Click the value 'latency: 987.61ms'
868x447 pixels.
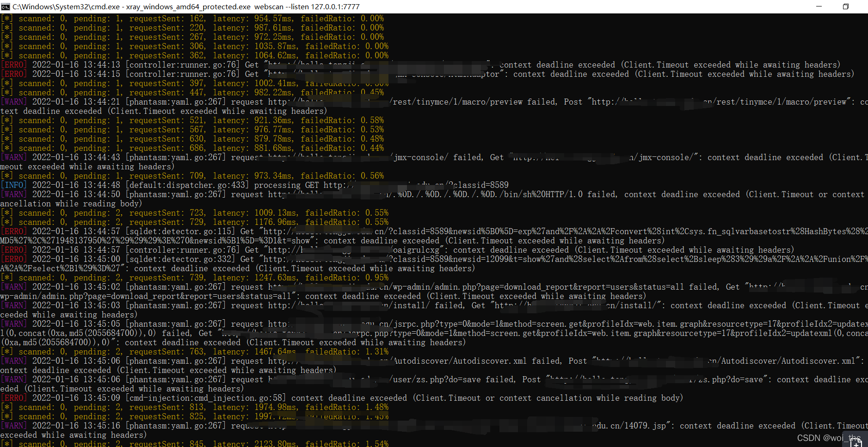click(x=252, y=28)
